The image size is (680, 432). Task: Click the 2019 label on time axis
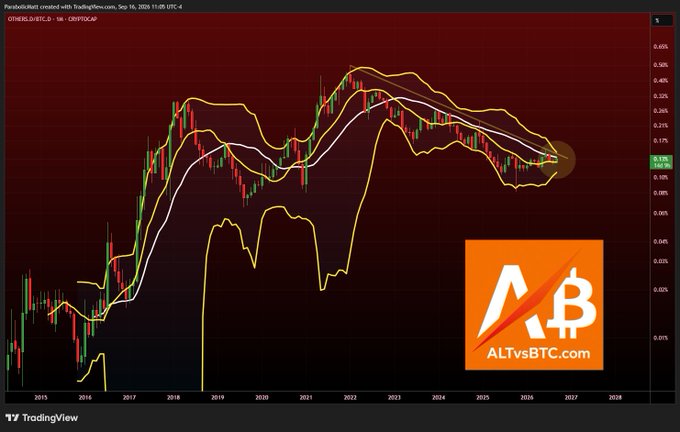pyautogui.click(x=218, y=398)
